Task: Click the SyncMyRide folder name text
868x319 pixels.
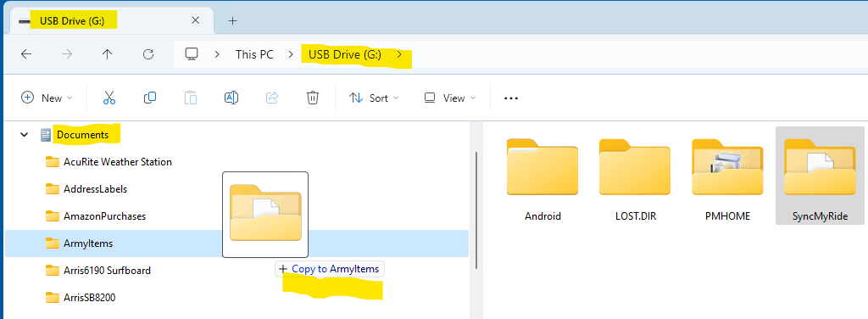Action: (820, 216)
